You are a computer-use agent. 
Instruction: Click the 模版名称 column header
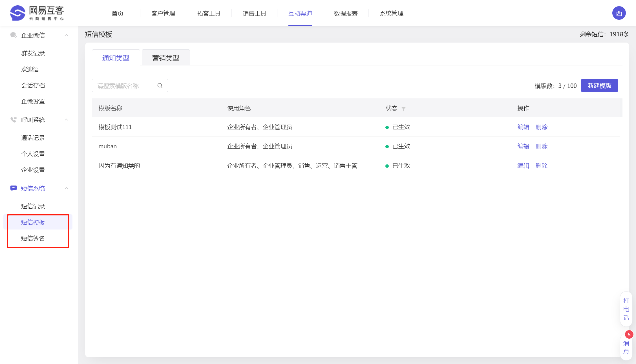click(x=110, y=108)
